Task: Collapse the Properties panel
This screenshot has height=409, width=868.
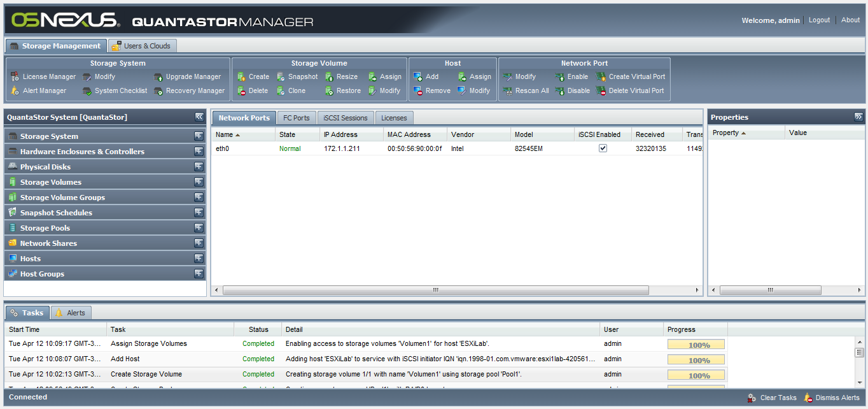Action: 858,117
